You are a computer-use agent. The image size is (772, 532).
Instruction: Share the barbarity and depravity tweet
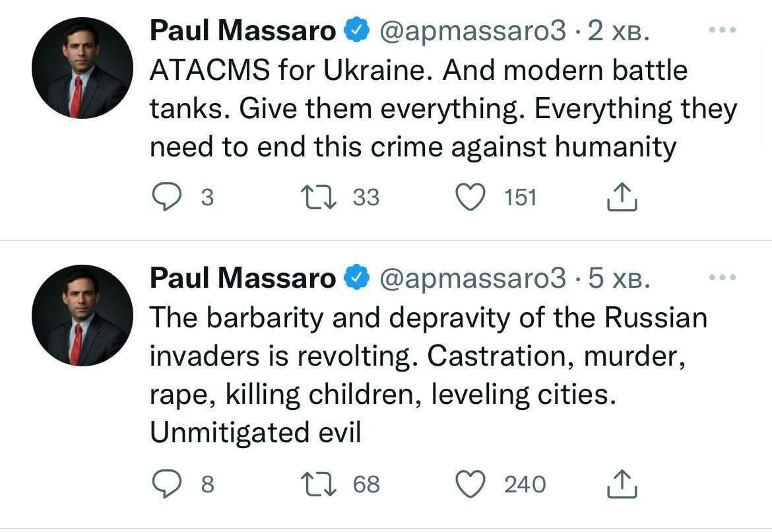click(x=621, y=484)
